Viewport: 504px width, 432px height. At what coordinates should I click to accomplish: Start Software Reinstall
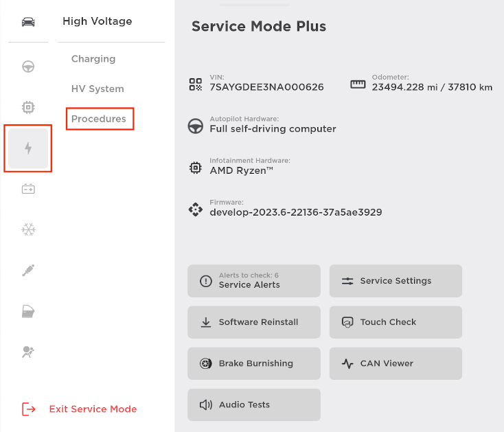[x=254, y=322]
